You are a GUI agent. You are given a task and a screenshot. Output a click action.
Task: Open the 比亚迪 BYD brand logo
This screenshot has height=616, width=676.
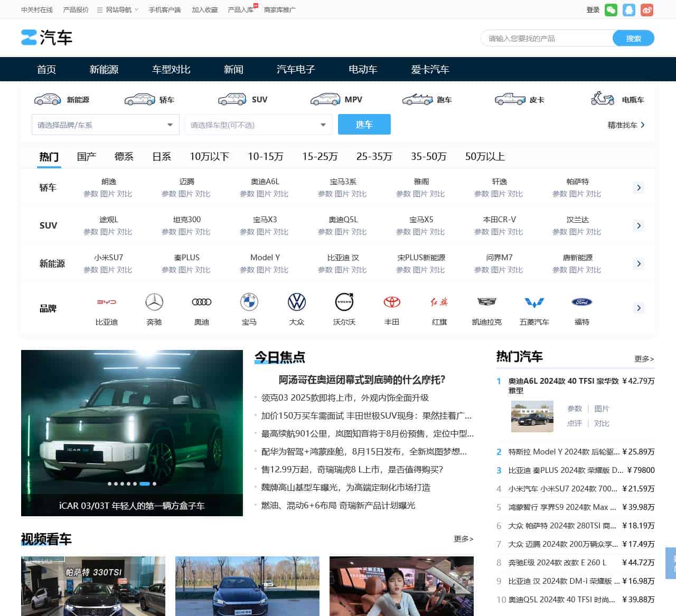coord(107,302)
